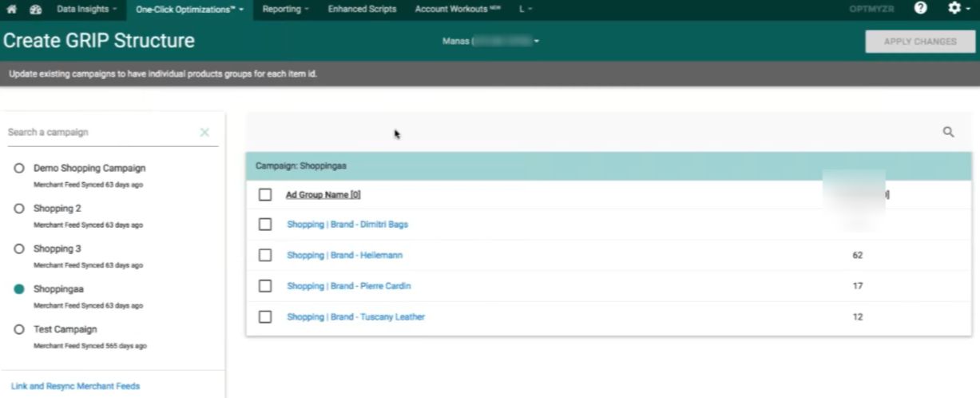This screenshot has height=398, width=980.
Task: Click the Create GRIP Structure page title
Action: click(98, 41)
